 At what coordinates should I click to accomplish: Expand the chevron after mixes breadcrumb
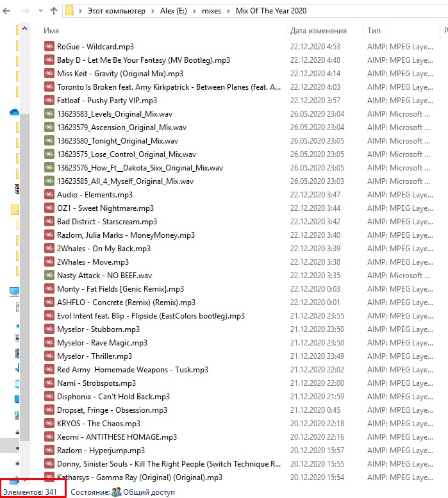point(228,11)
